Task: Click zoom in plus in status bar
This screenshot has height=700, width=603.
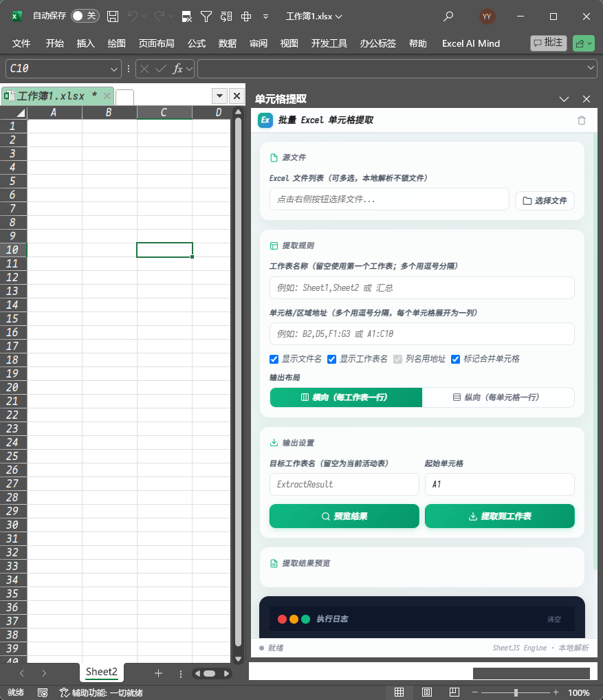Action: (x=556, y=692)
